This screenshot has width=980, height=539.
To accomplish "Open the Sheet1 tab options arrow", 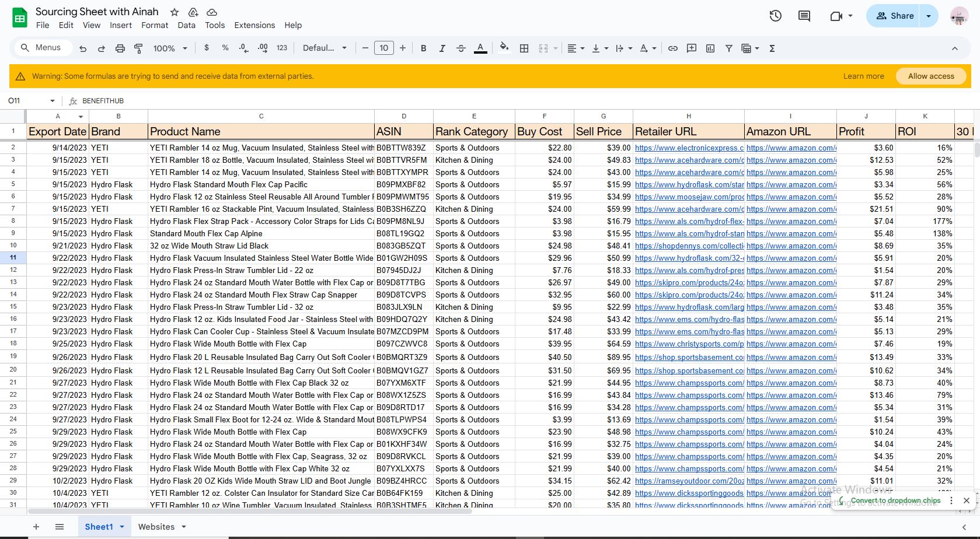I will click(x=122, y=527).
